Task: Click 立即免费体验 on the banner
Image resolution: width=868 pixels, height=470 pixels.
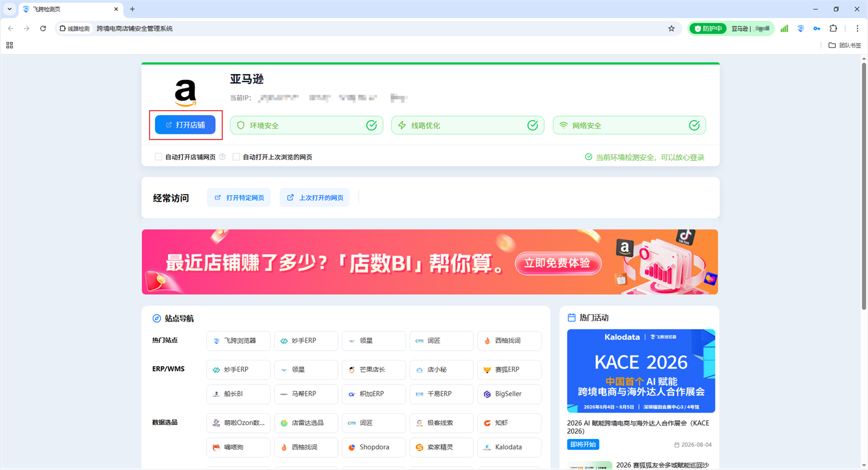Action: pos(558,263)
